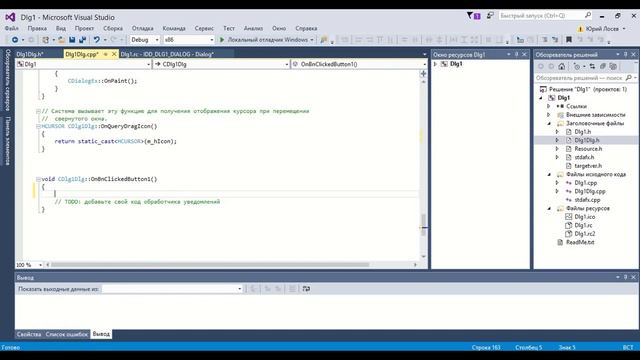Image resolution: width=640 pixels, height=360 pixels.
Task: Open the Сервис menu
Action: pyautogui.click(x=204, y=28)
